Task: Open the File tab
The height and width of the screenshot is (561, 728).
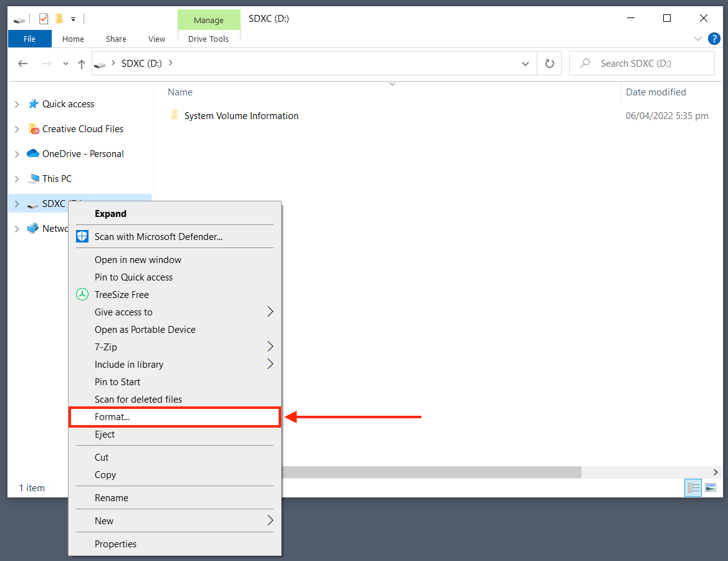Action: (30, 39)
